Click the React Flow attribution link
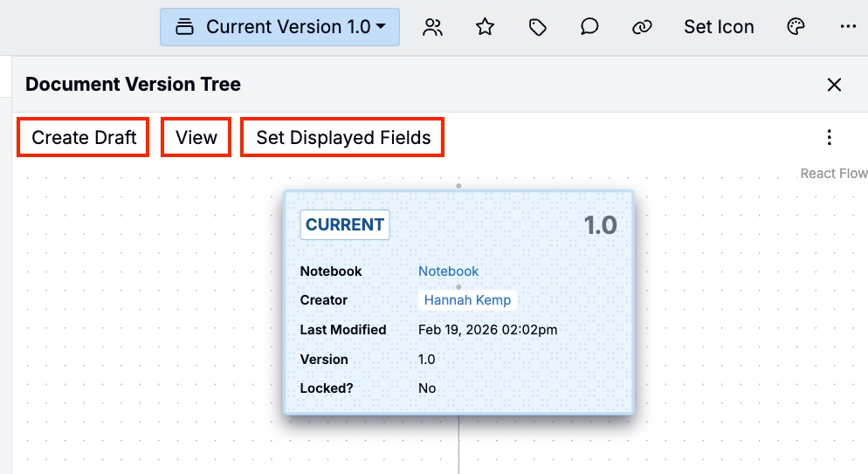868x474 pixels. (x=833, y=174)
